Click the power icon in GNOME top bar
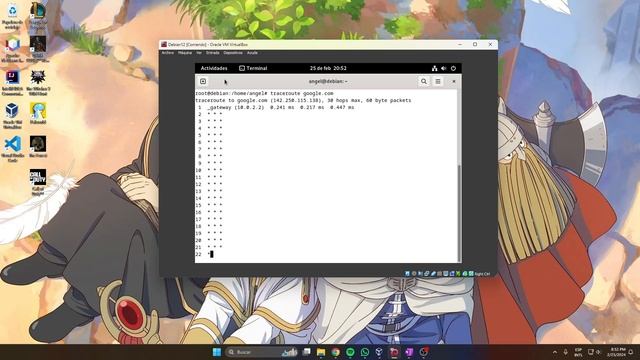 pos(453,68)
